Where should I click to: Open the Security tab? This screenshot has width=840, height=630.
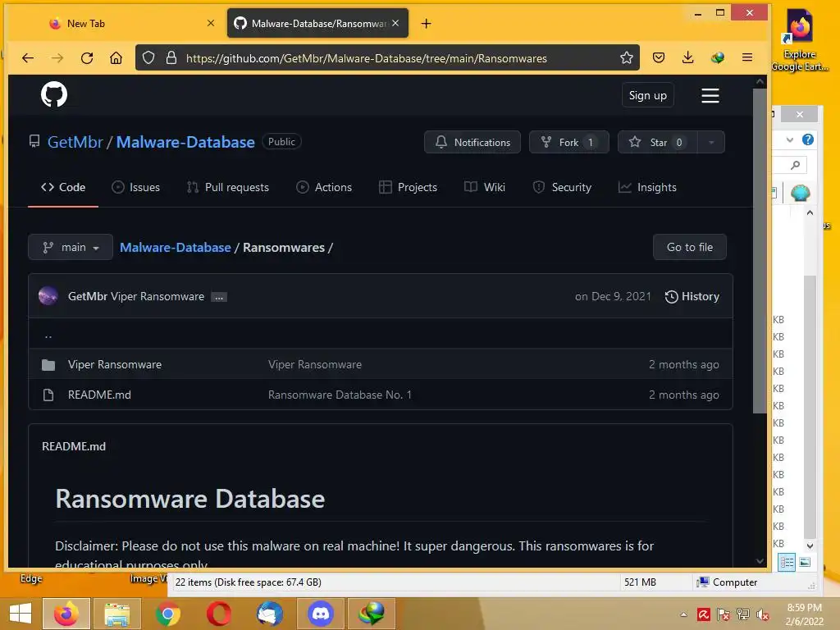point(562,187)
